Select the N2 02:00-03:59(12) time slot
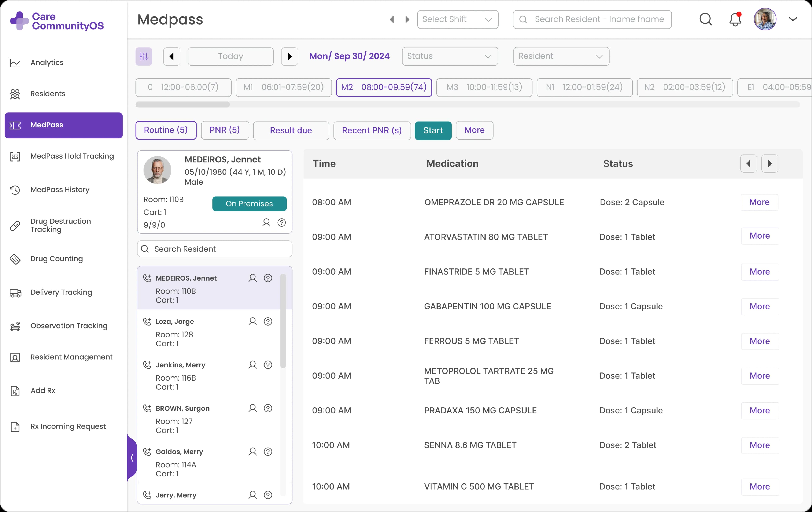The height and width of the screenshot is (512, 812). (685, 87)
